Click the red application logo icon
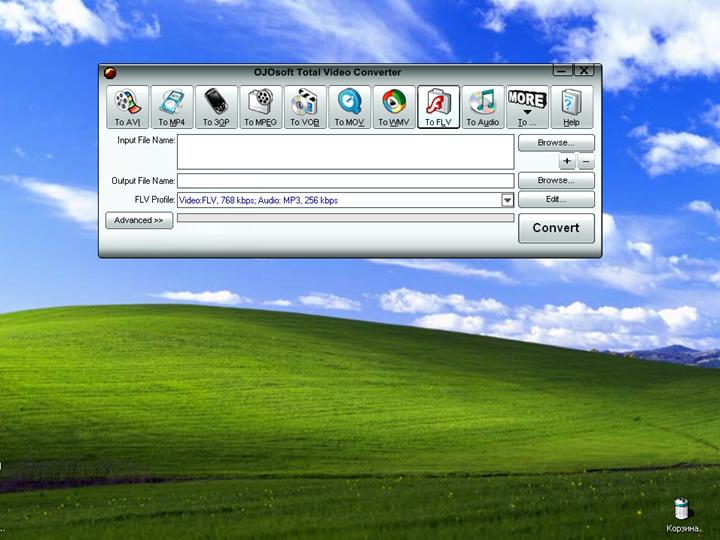The height and width of the screenshot is (540, 720). coord(110,73)
